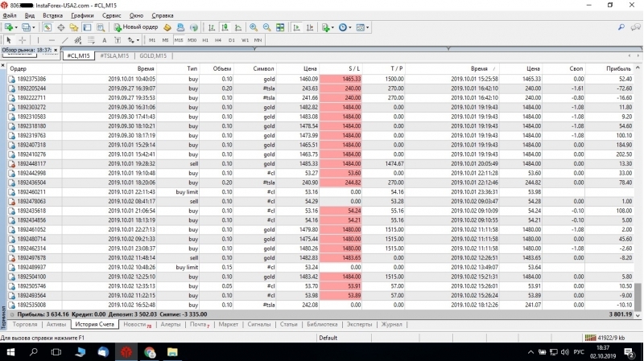
Task: Select the crosshair cursor tool
Action: point(22,39)
